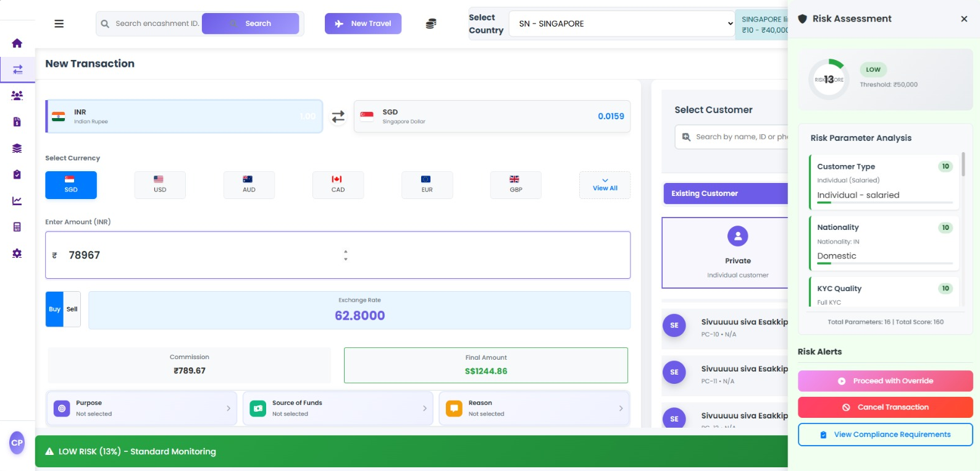Expand the Source of Funds selector
The height and width of the screenshot is (471, 980).
pos(338,408)
